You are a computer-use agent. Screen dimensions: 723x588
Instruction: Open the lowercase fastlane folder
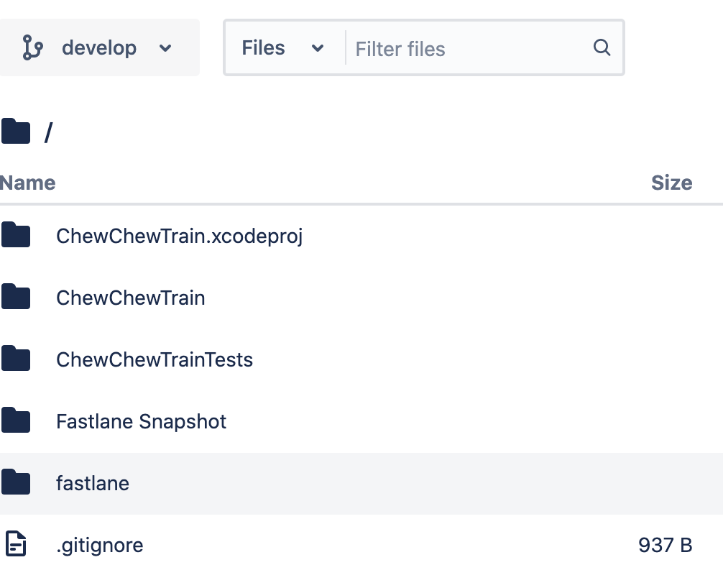point(93,483)
